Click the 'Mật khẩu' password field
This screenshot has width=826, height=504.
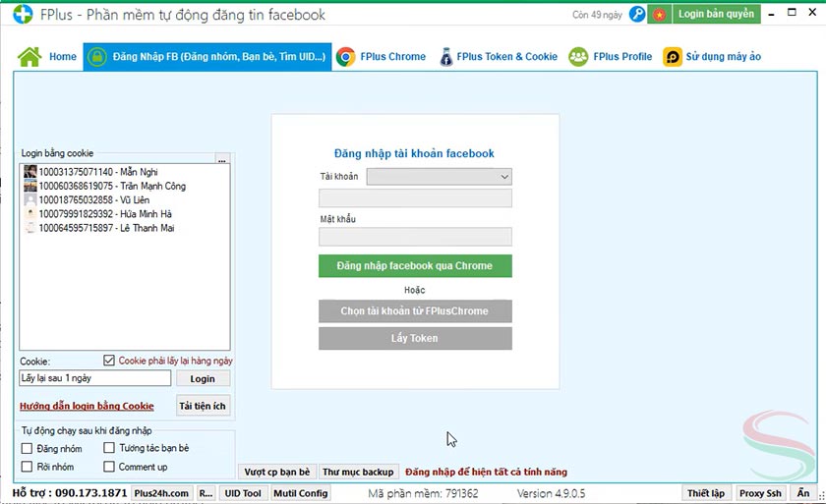(x=415, y=237)
